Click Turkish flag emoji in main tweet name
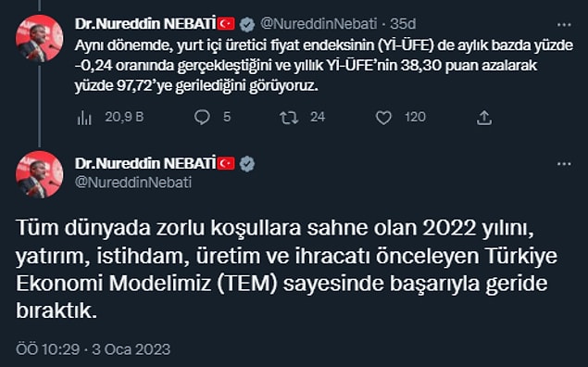 226,164
